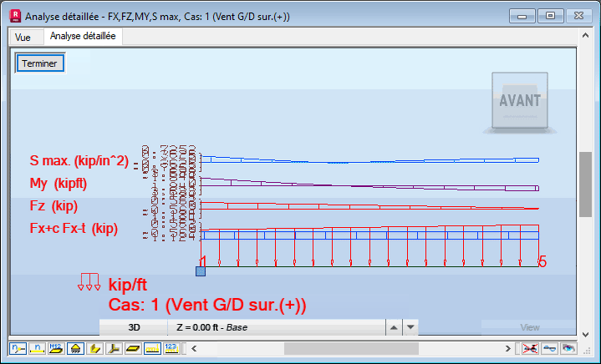Click the S max. (kip/in^2) diagram label
This screenshot has height=364, width=601.
[79, 161]
